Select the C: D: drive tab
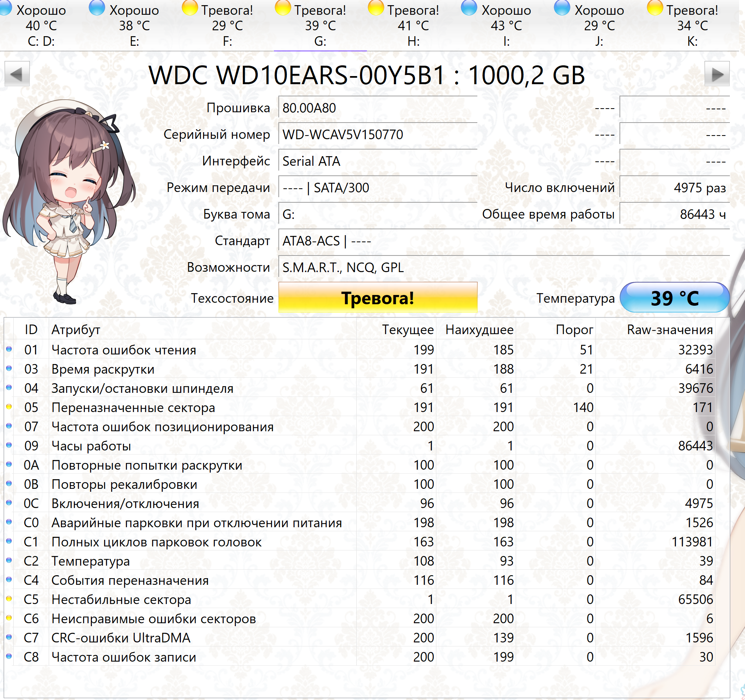Image resolution: width=745 pixels, height=700 pixels. 41,25
